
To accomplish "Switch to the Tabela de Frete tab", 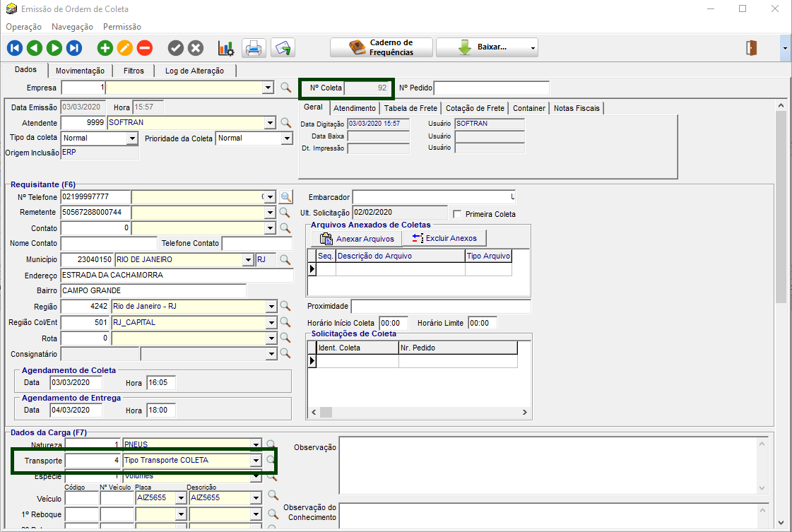I will 410,108.
